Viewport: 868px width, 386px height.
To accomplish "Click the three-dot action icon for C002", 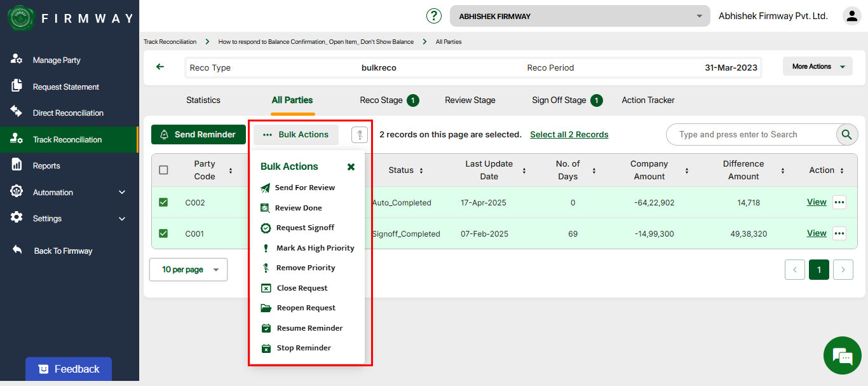I will click(x=839, y=202).
